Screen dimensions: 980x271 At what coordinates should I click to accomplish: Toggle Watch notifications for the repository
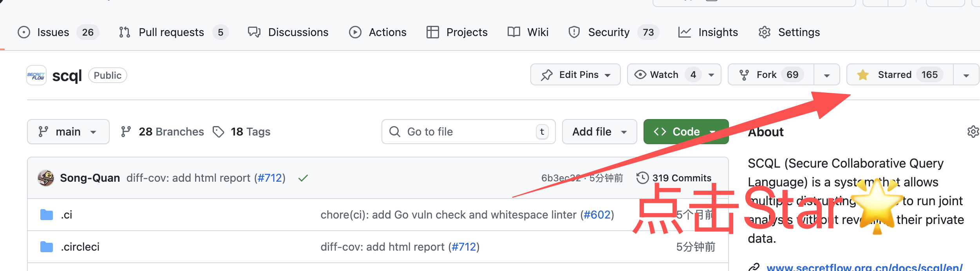[665, 75]
